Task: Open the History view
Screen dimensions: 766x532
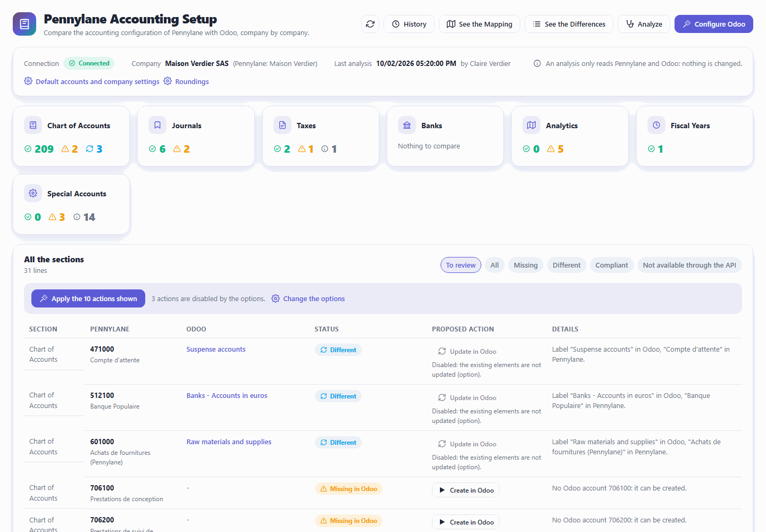Action: [x=409, y=24]
